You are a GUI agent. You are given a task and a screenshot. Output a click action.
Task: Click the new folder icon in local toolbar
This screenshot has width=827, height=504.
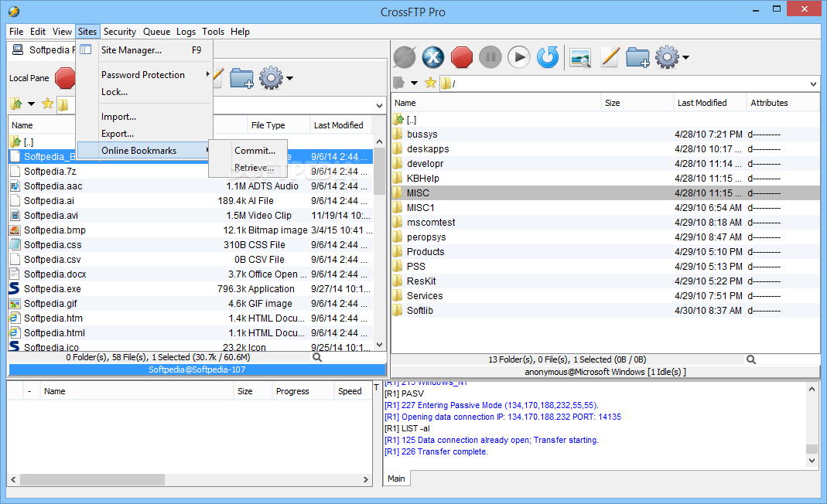[241, 78]
